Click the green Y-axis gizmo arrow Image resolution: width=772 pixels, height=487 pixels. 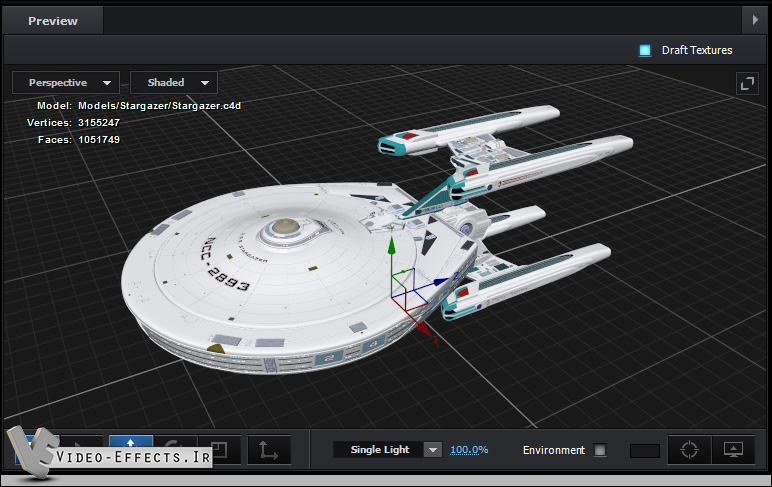(x=391, y=244)
